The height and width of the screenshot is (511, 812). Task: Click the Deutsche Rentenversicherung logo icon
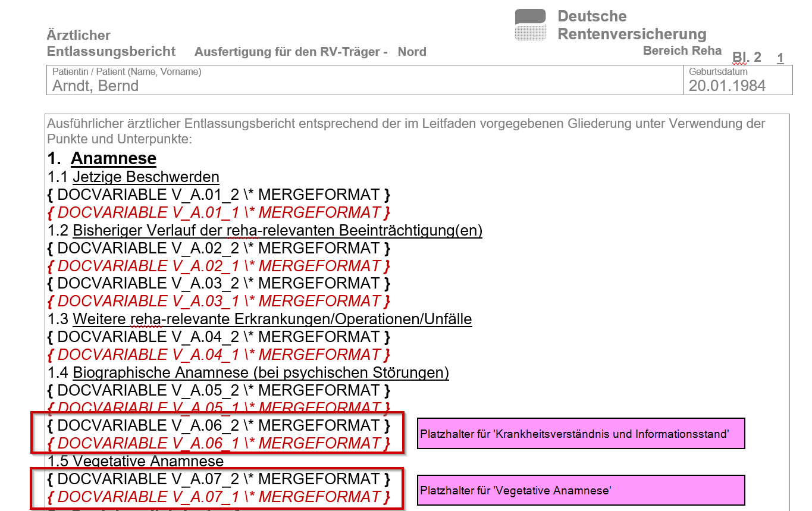click(x=530, y=25)
